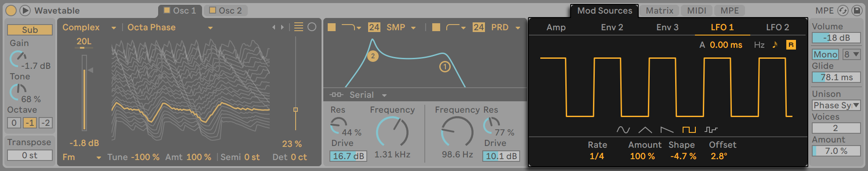This screenshot has width=868, height=171.
Task: Click the Semi 0 st value
Action: point(252,157)
